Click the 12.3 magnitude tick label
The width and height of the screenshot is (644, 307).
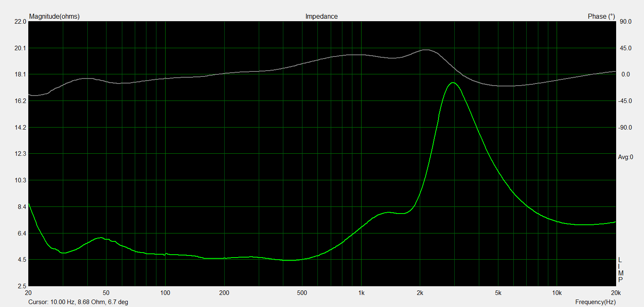point(20,154)
